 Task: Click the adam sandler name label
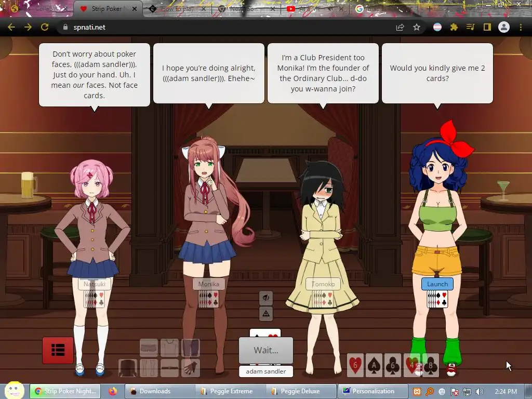click(266, 371)
